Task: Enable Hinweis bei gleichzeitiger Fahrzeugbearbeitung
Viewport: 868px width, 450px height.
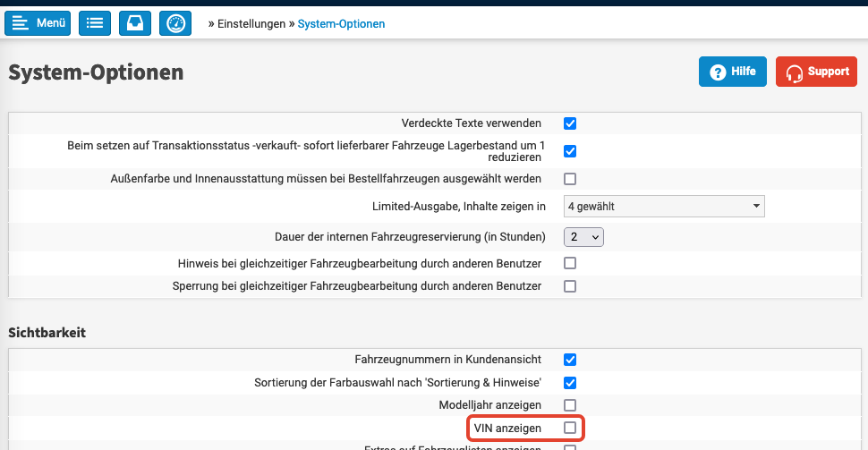Action: (570, 264)
